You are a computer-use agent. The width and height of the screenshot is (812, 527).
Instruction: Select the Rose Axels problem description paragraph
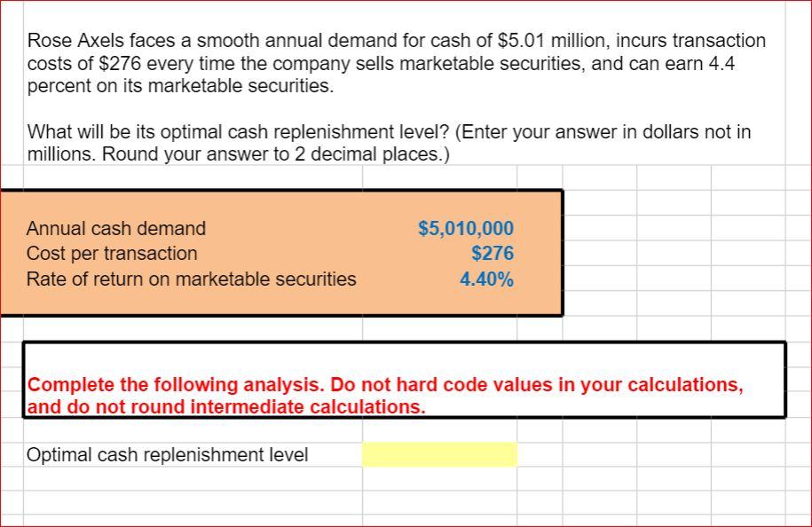point(396,63)
